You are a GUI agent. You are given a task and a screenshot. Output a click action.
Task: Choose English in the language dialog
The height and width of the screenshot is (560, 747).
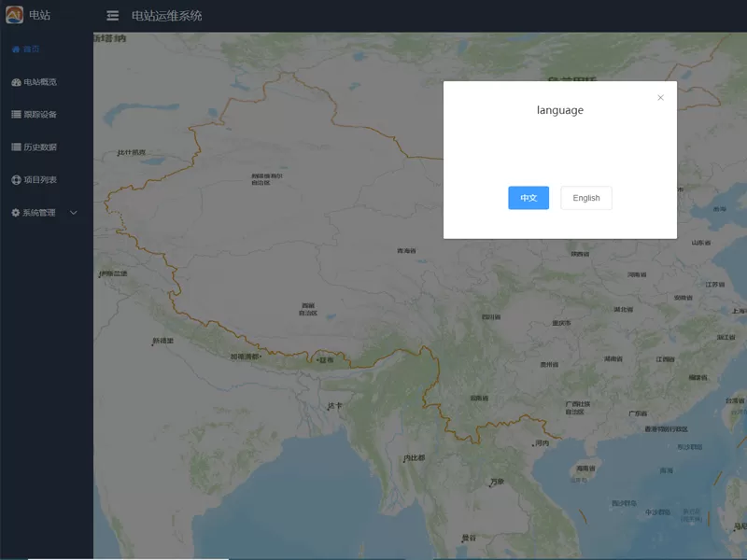(586, 198)
